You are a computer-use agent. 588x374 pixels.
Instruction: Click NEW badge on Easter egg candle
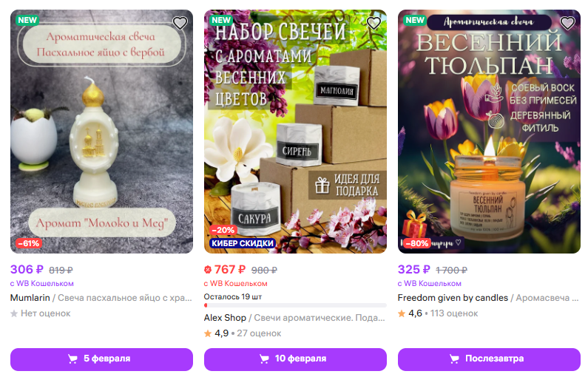(x=27, y=20)
